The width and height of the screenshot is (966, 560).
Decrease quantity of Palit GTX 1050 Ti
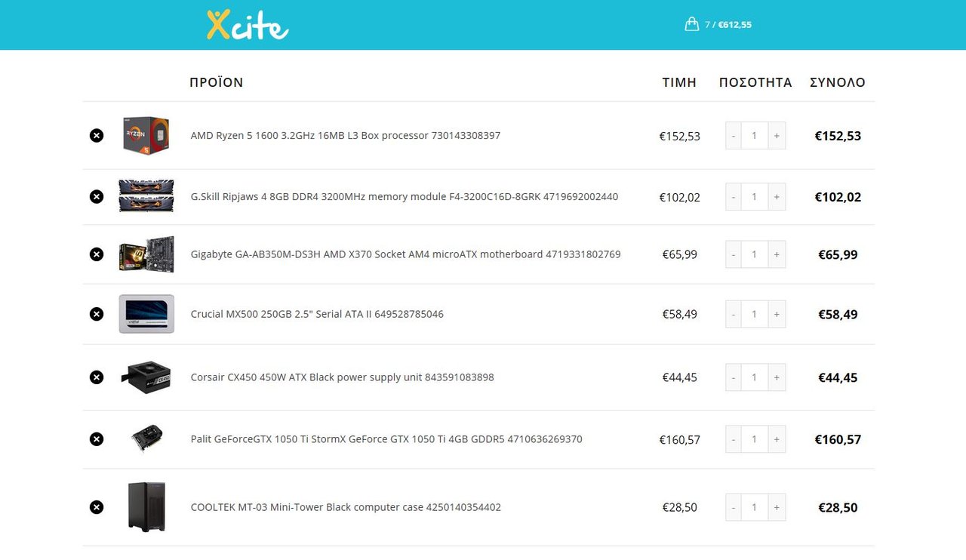point(734,439)
